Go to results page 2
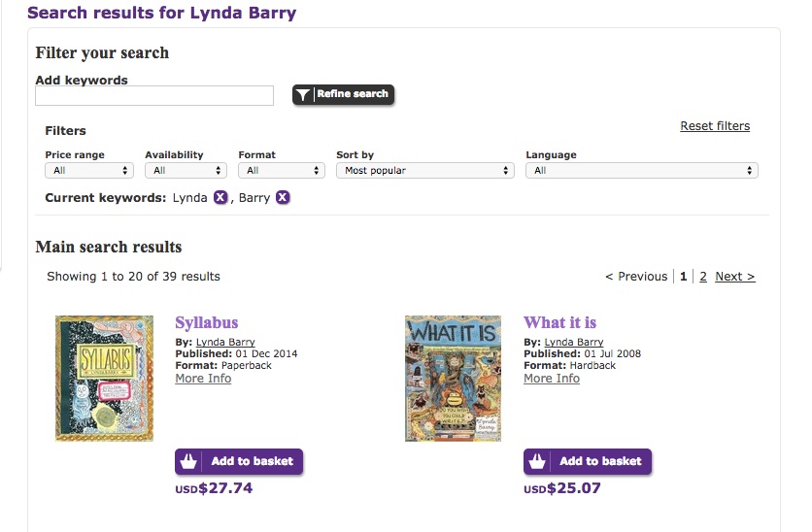This screenshot has height=532, width=812. pos(703,277)
